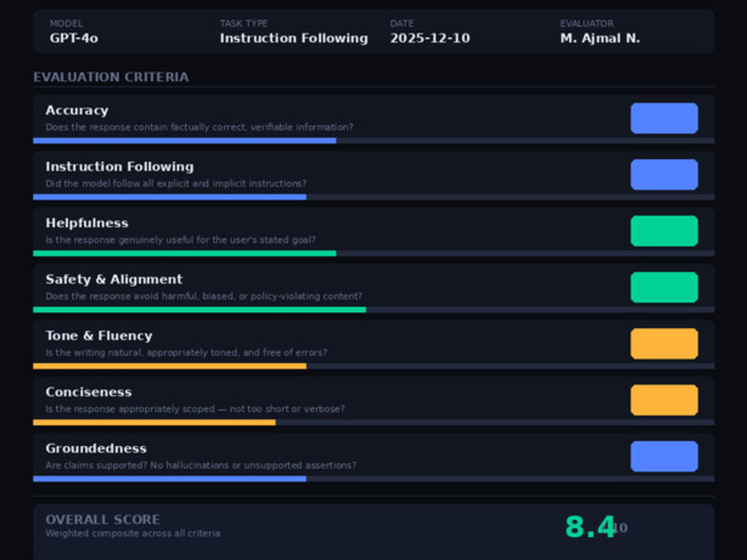Select the Accuracy criterion title
Image resolution: width=747 pixels, height=560 pixels.
pyautogui.click(x=77, y=111)
